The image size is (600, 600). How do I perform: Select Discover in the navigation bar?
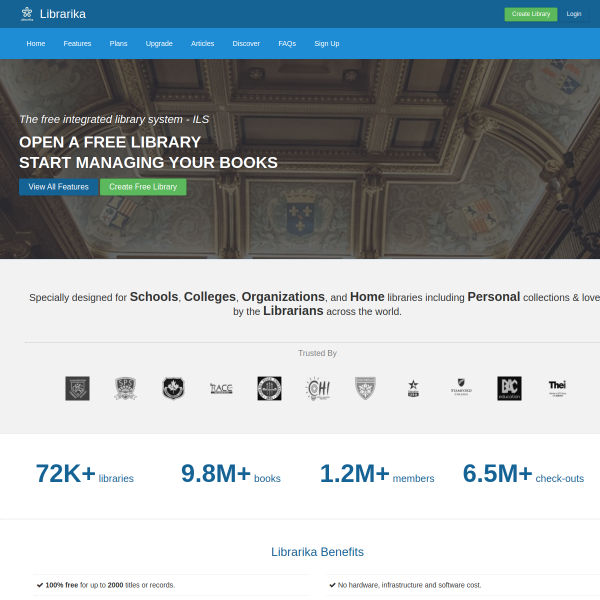(246, 44)
